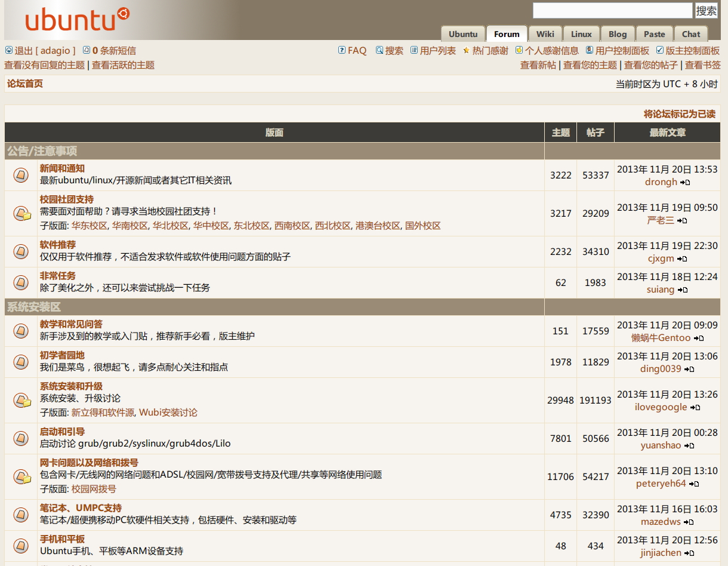The width and height of the screenshot is (728, 566).
Task: View user profile of ilovegoogle
Action: point(661,407)
